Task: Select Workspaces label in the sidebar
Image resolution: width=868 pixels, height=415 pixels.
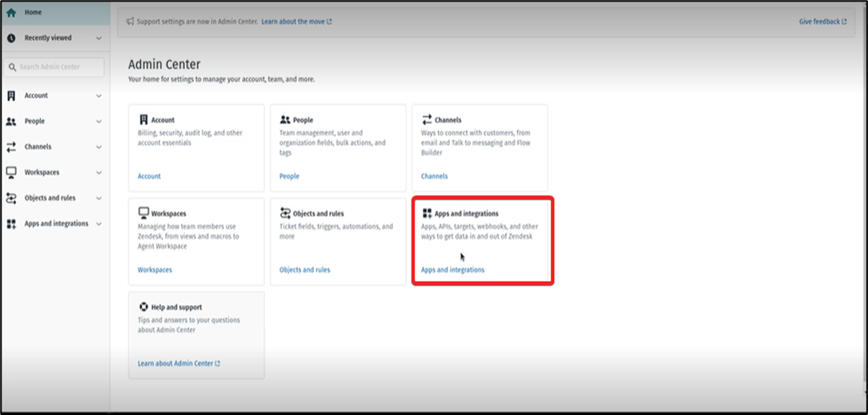Action: pos(42,172)
